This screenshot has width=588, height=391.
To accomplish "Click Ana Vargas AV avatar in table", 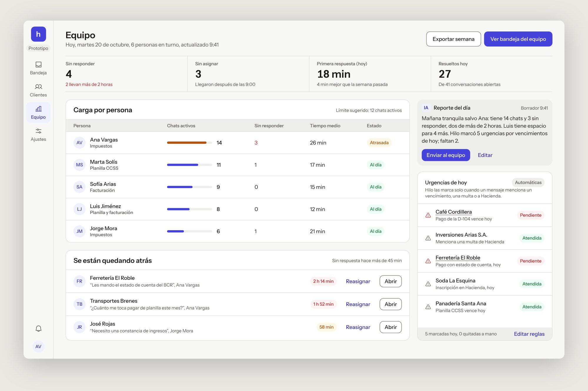I will pos(79,143).
